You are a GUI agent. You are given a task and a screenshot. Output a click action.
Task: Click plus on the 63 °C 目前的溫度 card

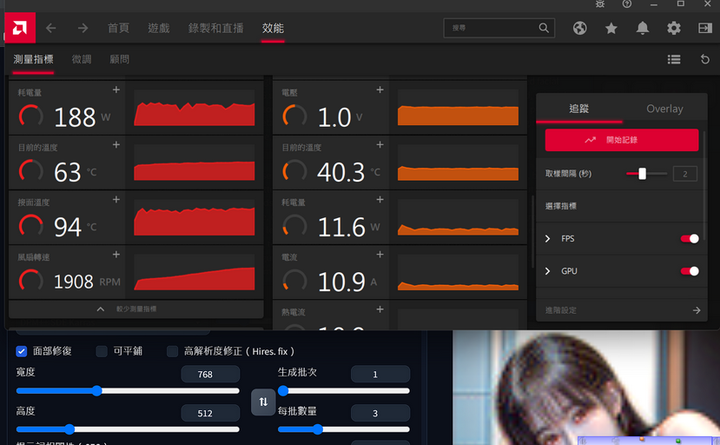[x=116, y=145]
